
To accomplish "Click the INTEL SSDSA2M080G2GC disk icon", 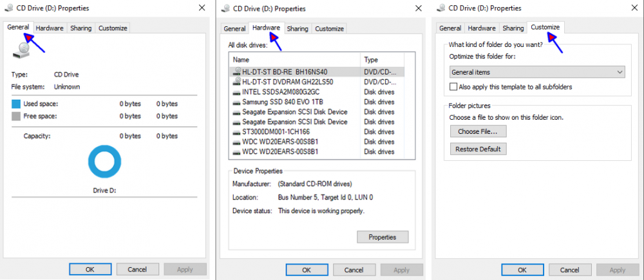I will click(236, 92).
